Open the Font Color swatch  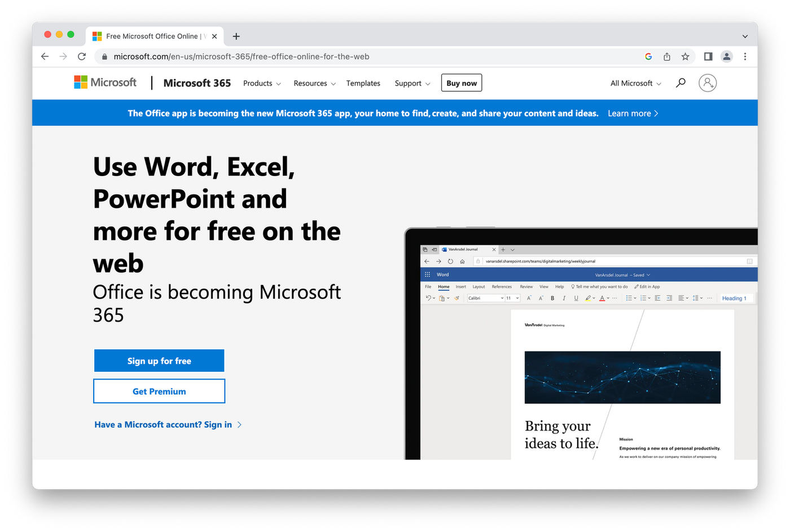pos(602,298)
